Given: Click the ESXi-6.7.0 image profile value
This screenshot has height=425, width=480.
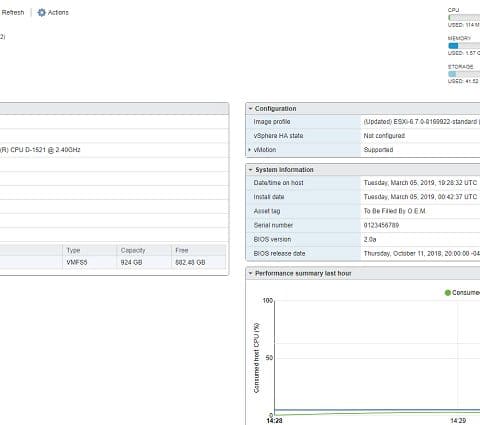Looking at the screenshot, I should [421, 122].
